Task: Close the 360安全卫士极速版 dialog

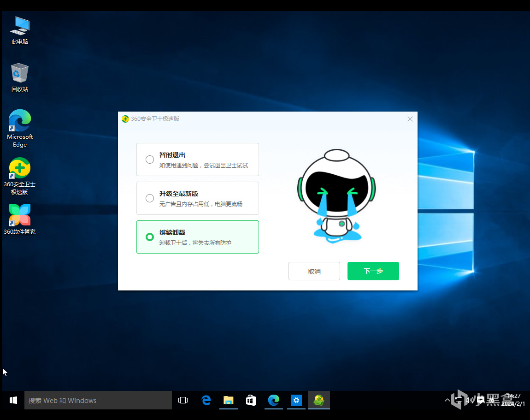Action: pos(410,119)
